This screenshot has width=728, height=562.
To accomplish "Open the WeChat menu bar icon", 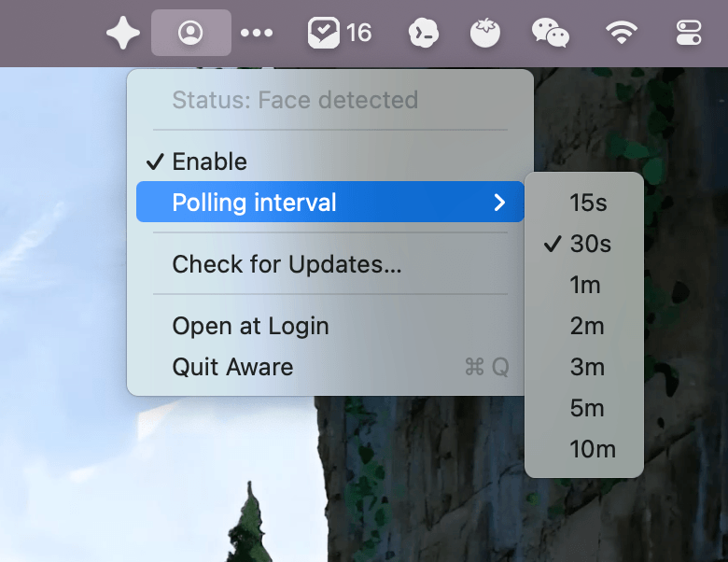I will (x=551, y=34).
